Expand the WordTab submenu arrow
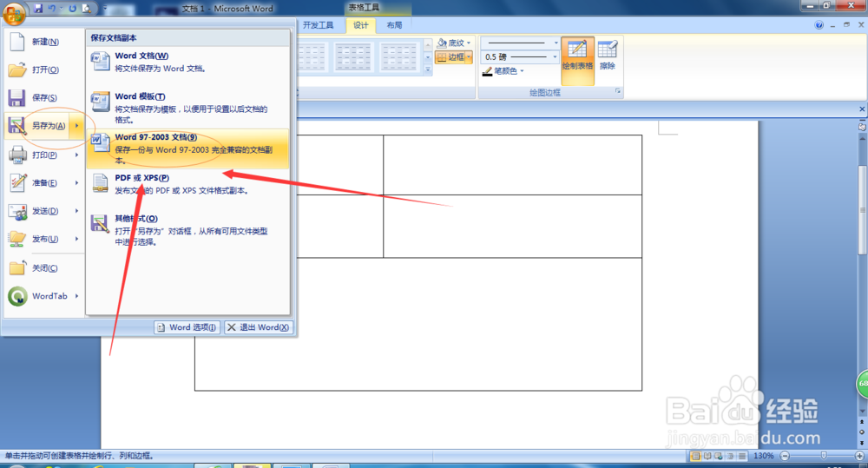The image size is (868, 468). tap(77, 296)
